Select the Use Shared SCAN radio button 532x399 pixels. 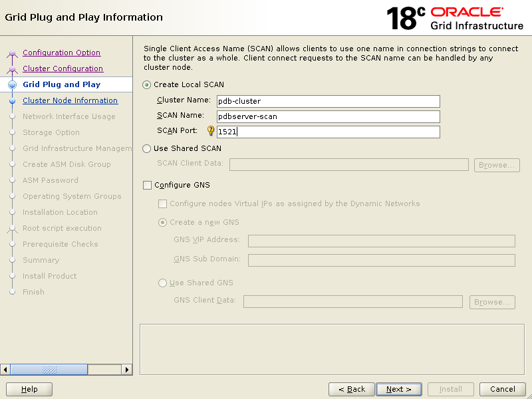point(146,148)
